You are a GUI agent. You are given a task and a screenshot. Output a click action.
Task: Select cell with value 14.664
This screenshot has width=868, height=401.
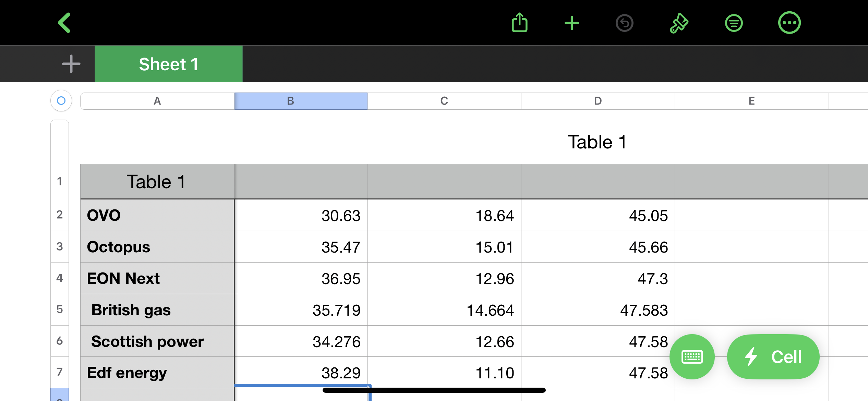pyautogui.click(x=444, y=309)
